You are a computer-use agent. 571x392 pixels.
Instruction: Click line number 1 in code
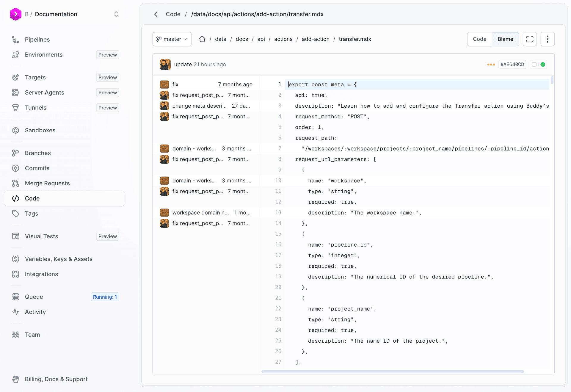click(x=280, y=84)
